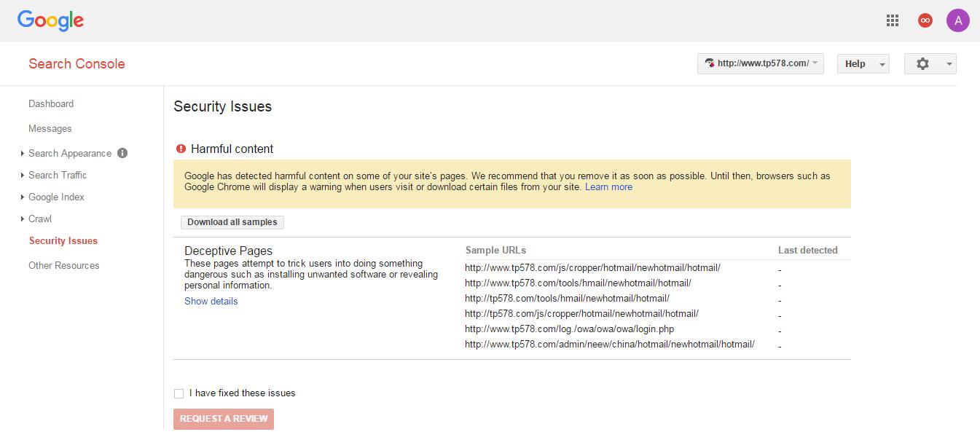Viewport: 980px width, 440px height.
Task: Open the dropdown arrow beside the gear
Action: point(949,64)
